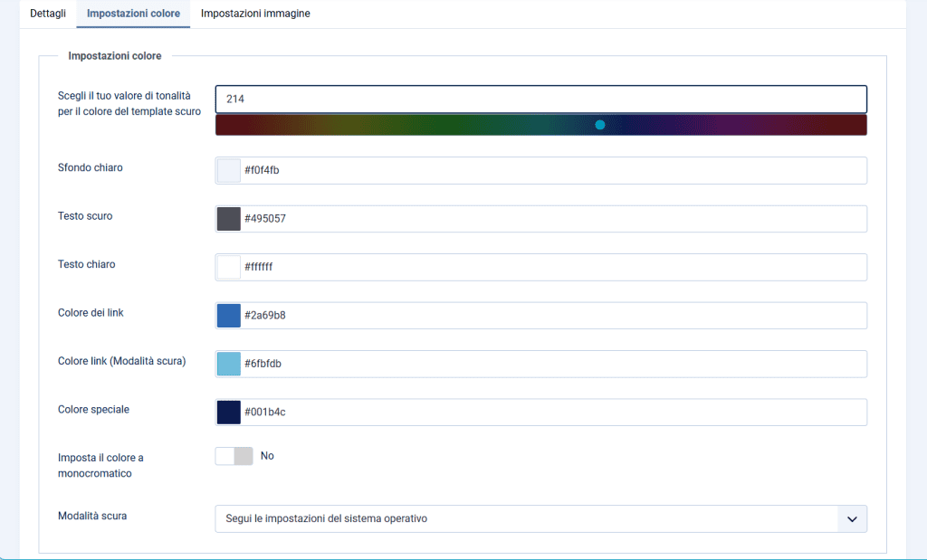
Task: Click the #2a69b8 hex value field
Action: [552, 315]
